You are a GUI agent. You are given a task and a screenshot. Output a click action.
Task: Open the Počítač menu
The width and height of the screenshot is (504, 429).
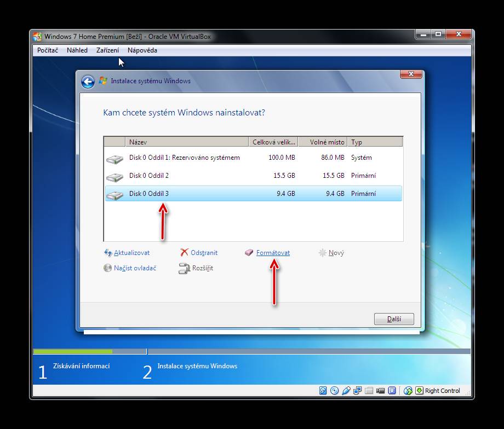[48, 50]
